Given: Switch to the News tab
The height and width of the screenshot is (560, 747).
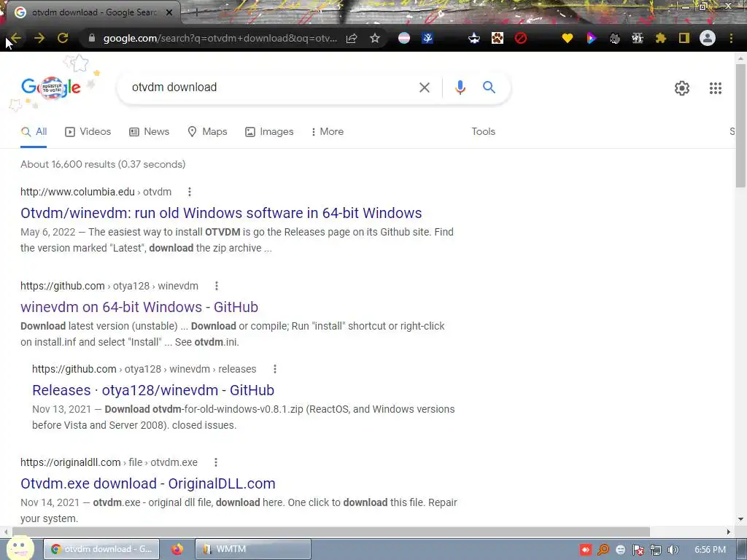Looking at the screenshot, I should (x=149, y=132).
